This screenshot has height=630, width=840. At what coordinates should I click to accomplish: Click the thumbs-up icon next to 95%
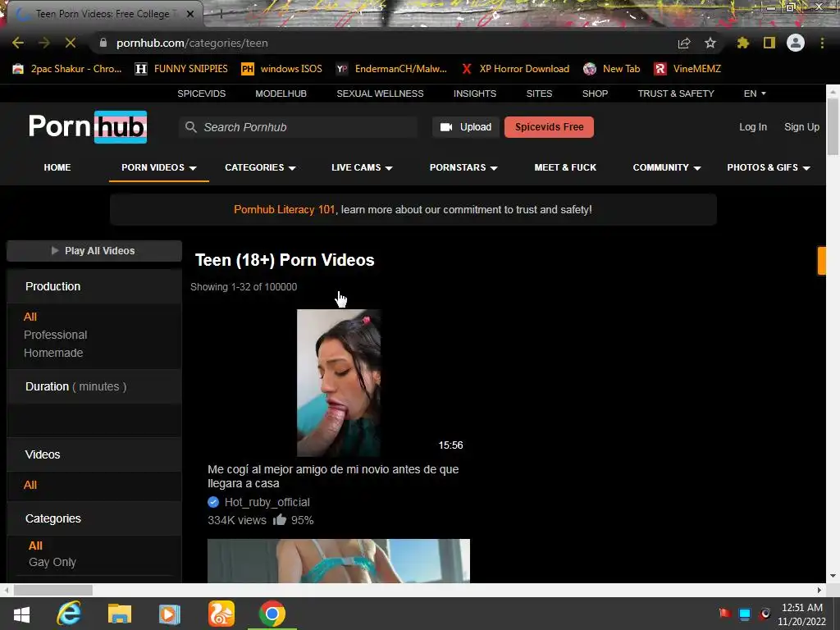(x=280, y=519)
